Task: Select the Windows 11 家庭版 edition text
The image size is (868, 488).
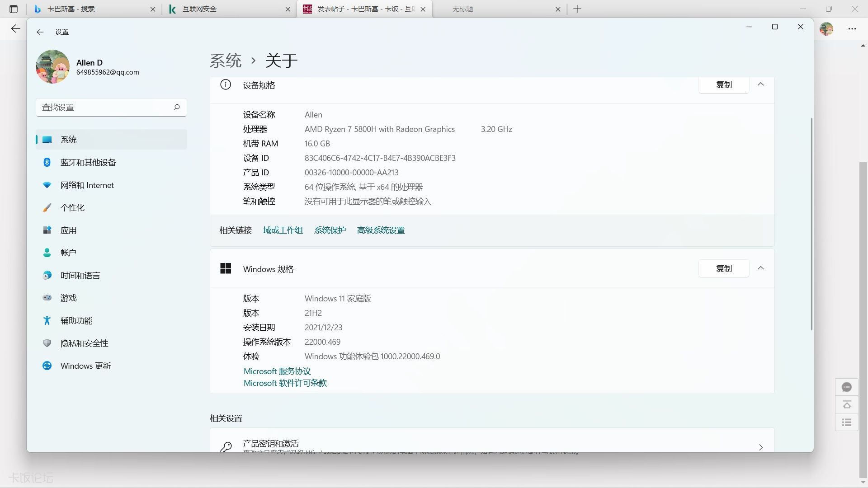Action: pos(338,299)
